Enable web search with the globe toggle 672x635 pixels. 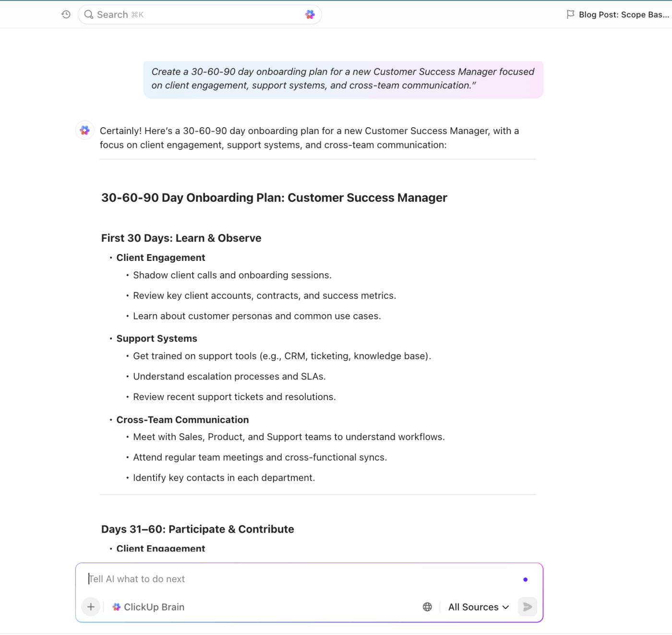427,607
